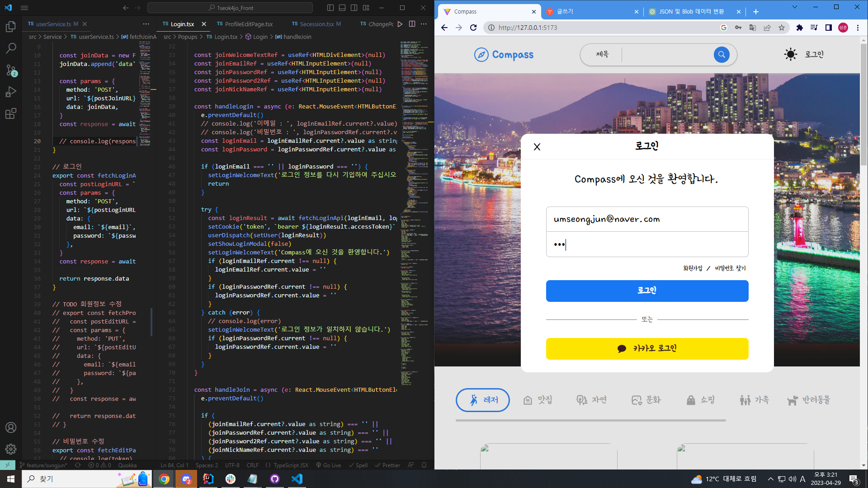Open the 제목 search type dropdown
The image size is (868, 488).
point(602,55)
